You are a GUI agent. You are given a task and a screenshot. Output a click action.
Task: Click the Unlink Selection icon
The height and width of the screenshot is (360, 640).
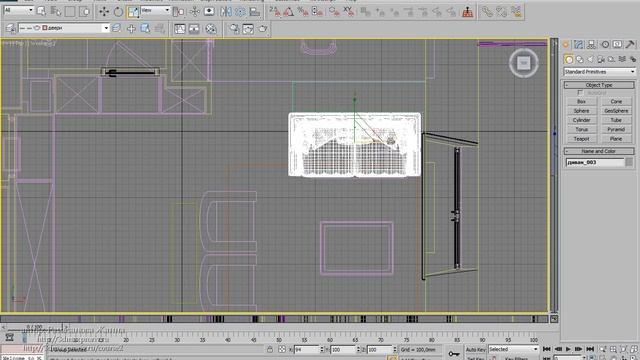(502, 12)
